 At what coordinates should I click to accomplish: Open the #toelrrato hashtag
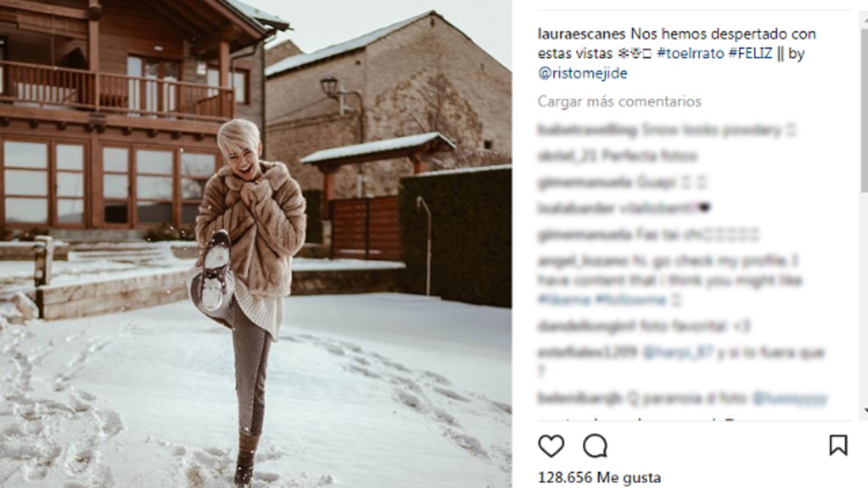[x=690, y=53]
